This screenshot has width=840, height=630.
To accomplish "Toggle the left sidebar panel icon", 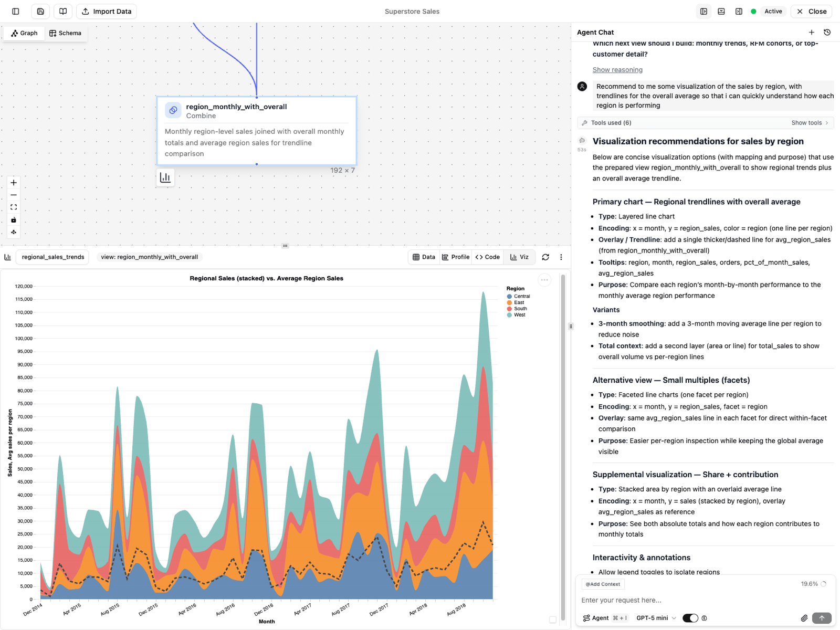I will tap(16, 12).
